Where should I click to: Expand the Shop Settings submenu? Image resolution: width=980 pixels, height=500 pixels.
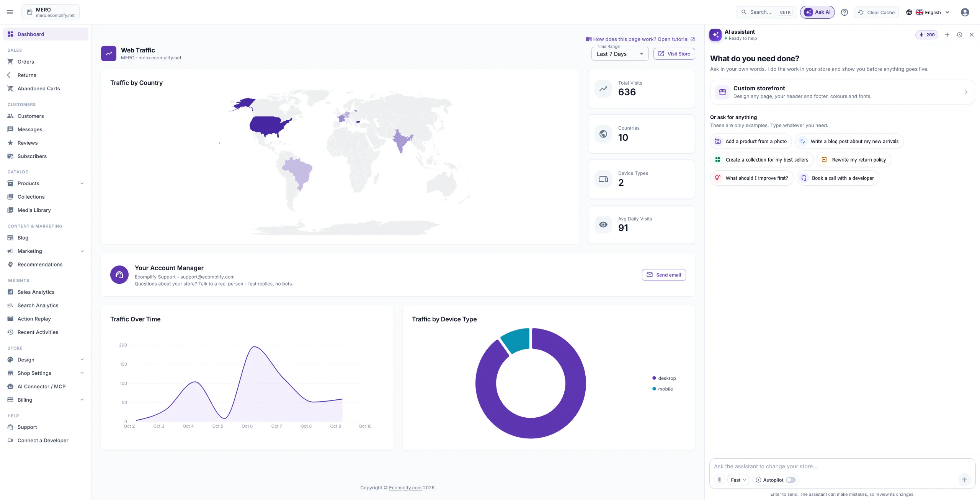82,373
